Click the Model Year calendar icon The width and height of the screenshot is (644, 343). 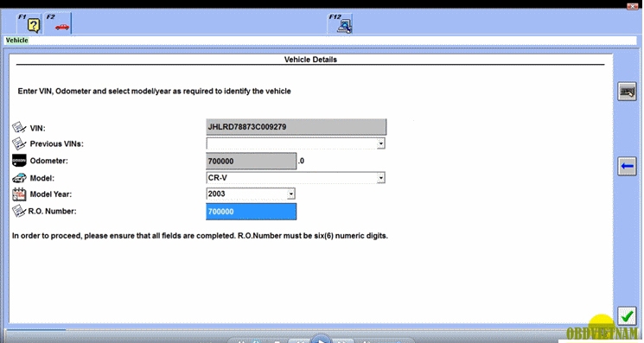point(19,194)
